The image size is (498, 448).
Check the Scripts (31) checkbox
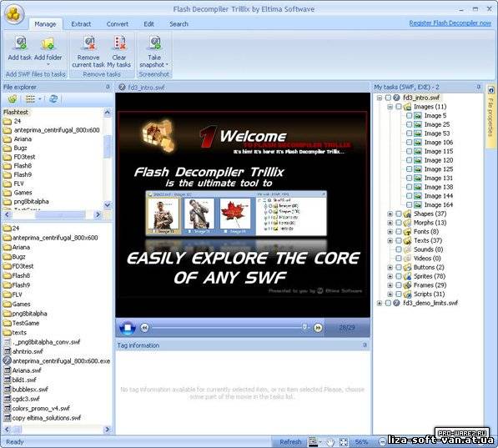[x=399, y=294]
